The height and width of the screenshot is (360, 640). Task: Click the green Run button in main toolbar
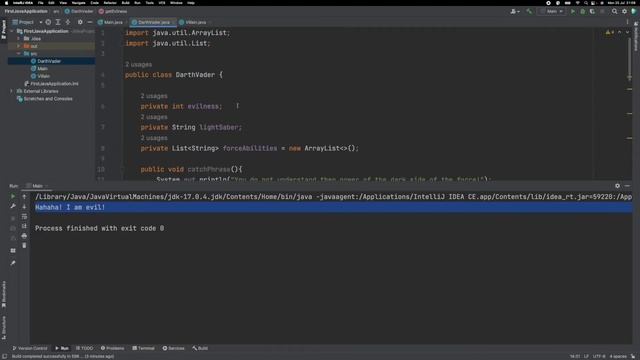pos(573,11)
